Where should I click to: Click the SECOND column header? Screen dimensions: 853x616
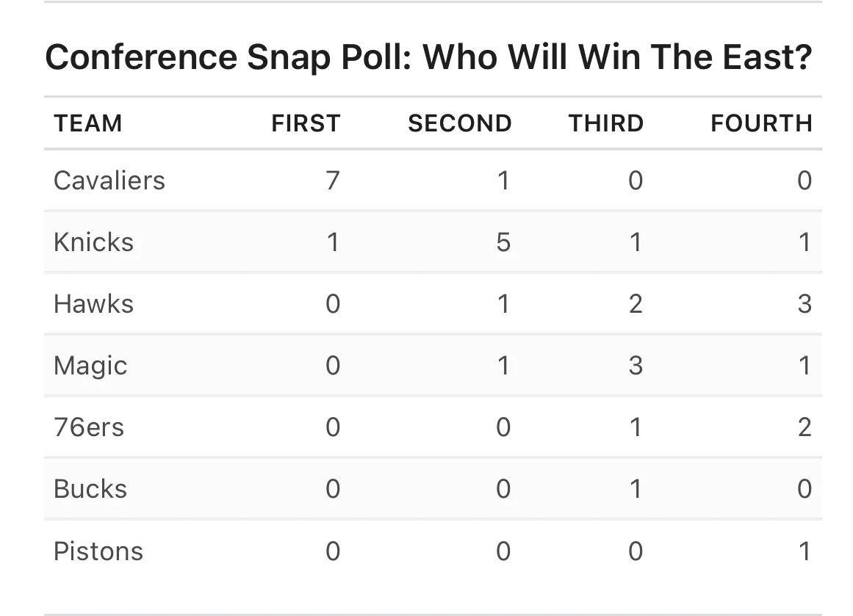[x=460, y=123]
